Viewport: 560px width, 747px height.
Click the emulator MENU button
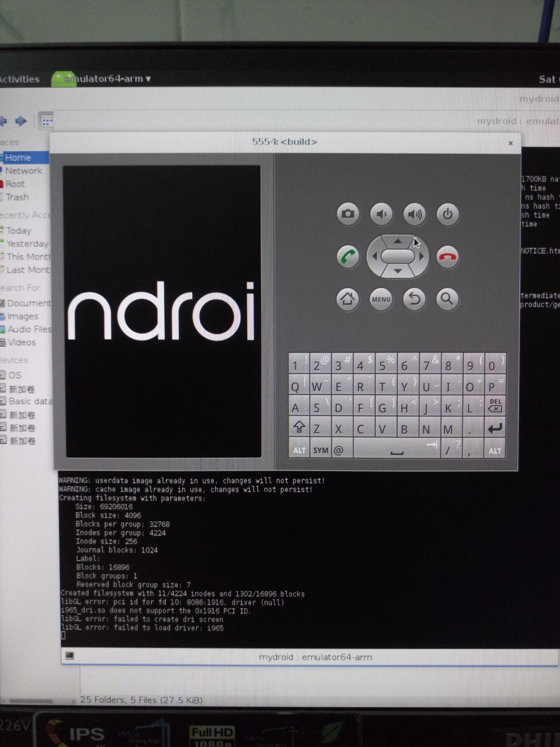pos(381,299)
